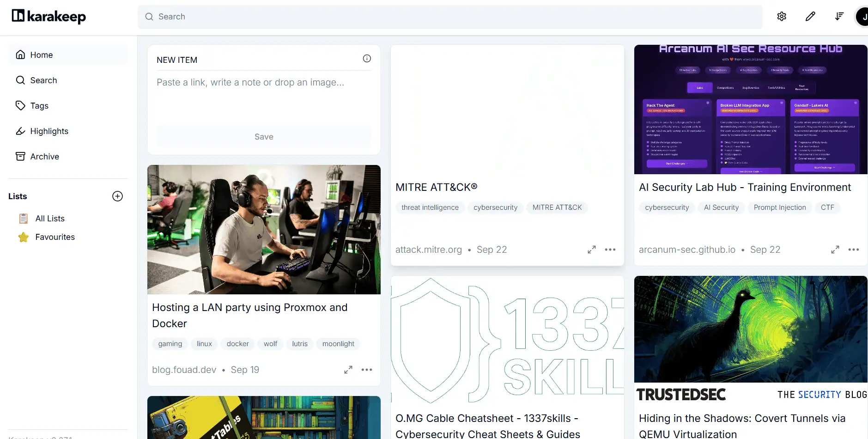The width and height of the screenshot is (868, 439).
Task: Open Archive in sidebar
Action: coord(68,157)
